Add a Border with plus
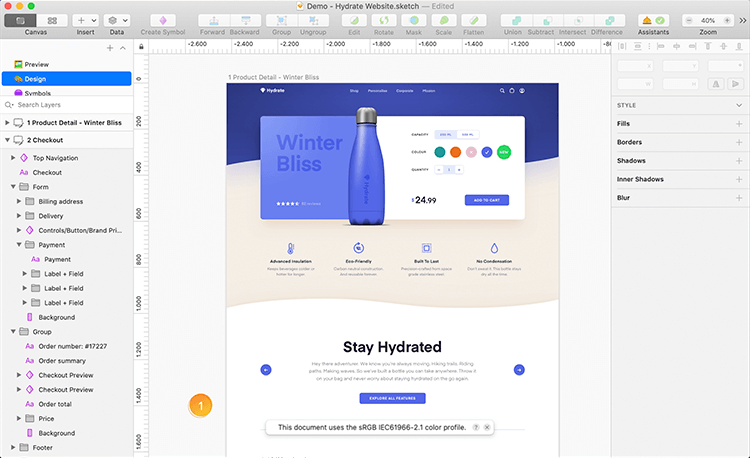 tap(739, 142)
